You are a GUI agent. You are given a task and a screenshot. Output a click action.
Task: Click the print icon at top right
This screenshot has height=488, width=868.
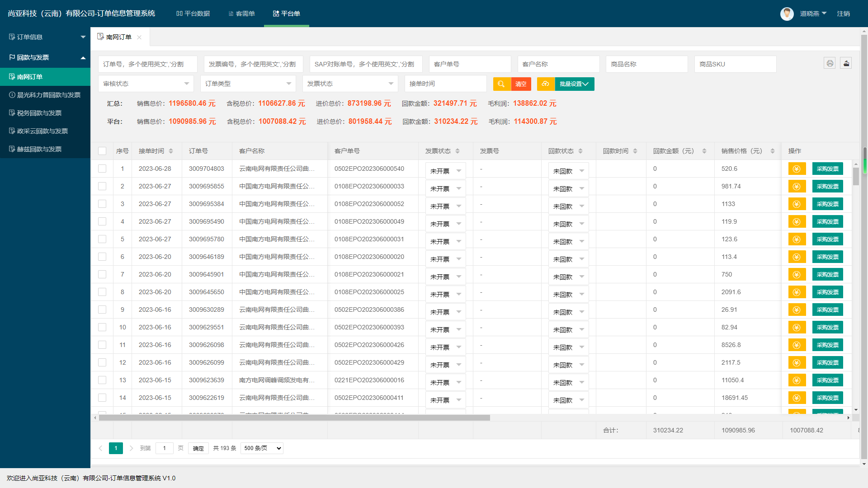pyautogui.click(x=830, y=63)
